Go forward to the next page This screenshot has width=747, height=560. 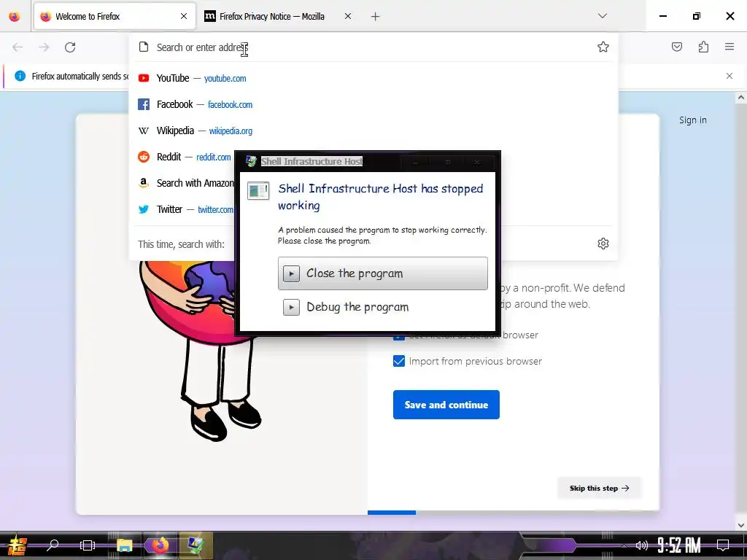point(44,47)
